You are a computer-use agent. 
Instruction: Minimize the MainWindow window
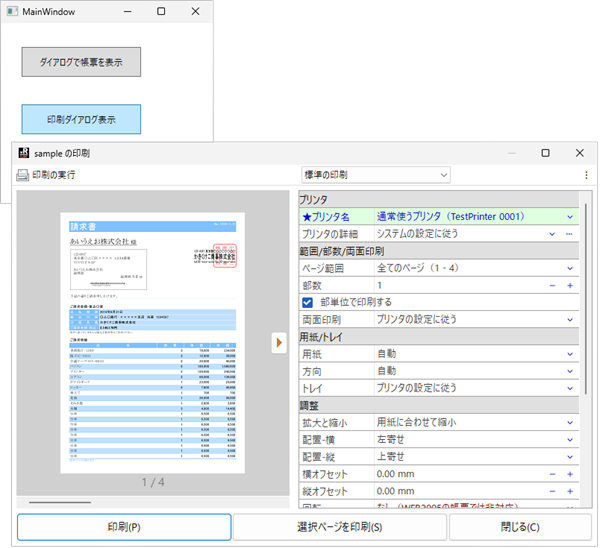(x=128, y=12)
